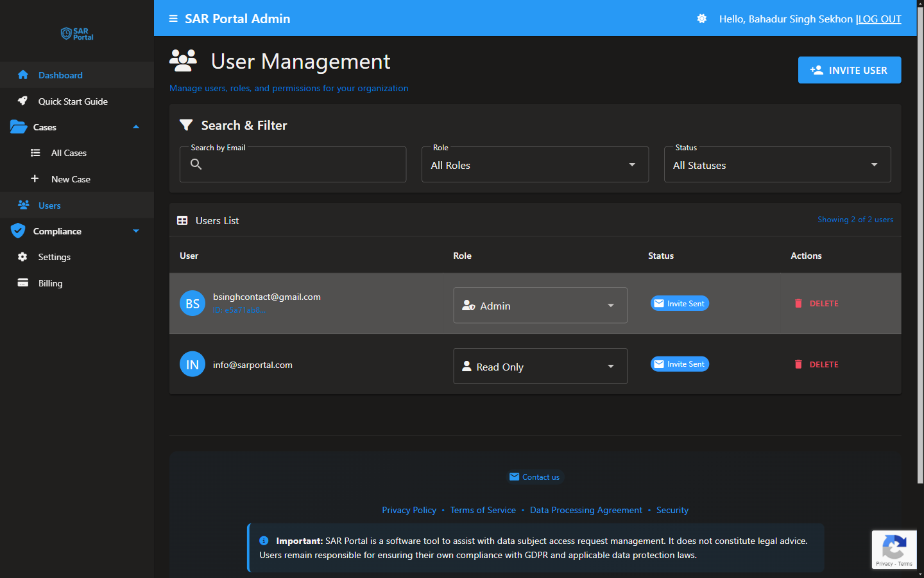Click the Compliance shield icon

[17, 231]
